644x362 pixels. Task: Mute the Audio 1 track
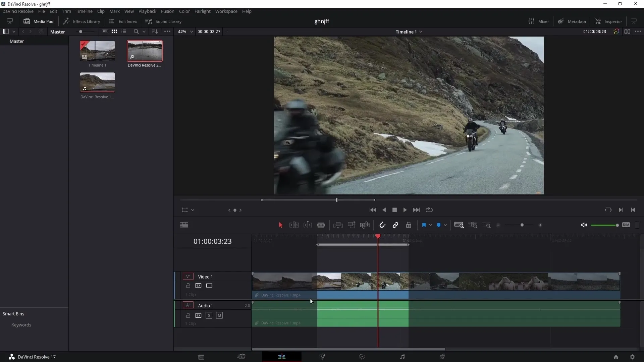coord(219,315)
